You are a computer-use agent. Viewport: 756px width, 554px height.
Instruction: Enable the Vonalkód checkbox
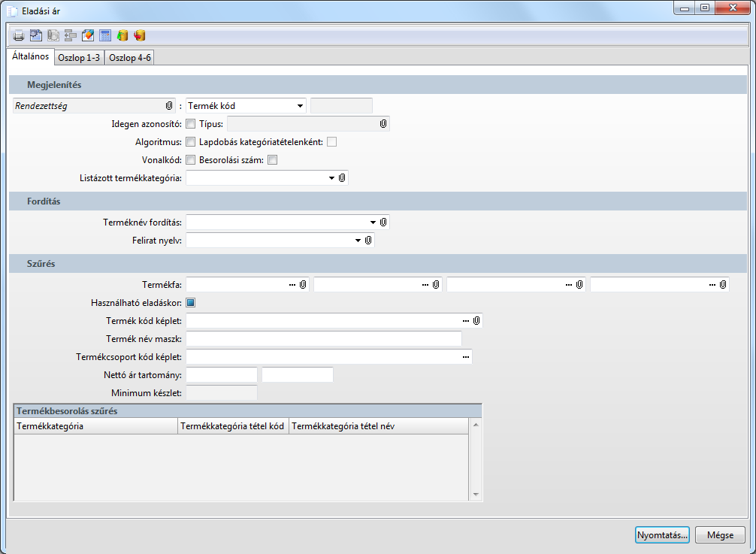tap(190, 160)
